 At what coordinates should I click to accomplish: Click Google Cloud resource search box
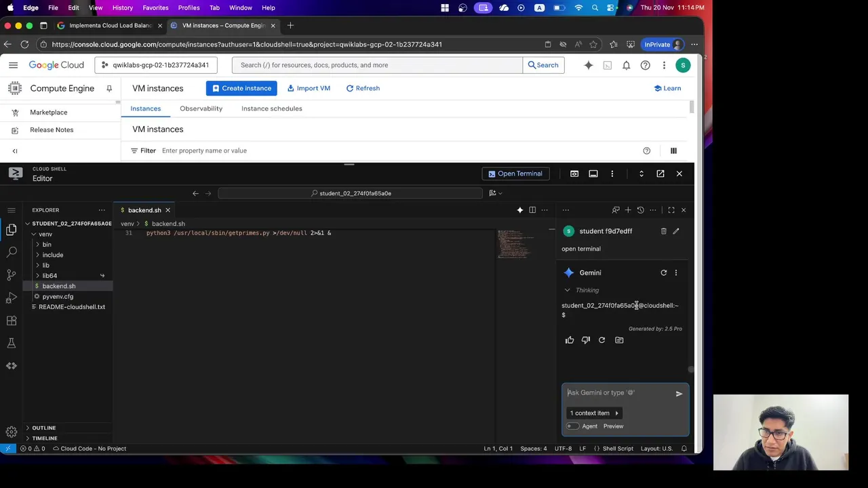[378, 65]
